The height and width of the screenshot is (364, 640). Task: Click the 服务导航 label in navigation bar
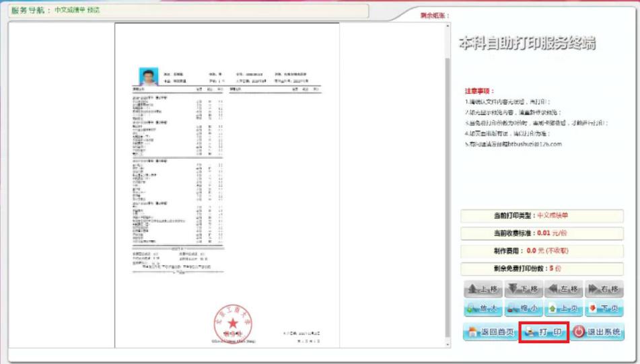coord(30,11)
